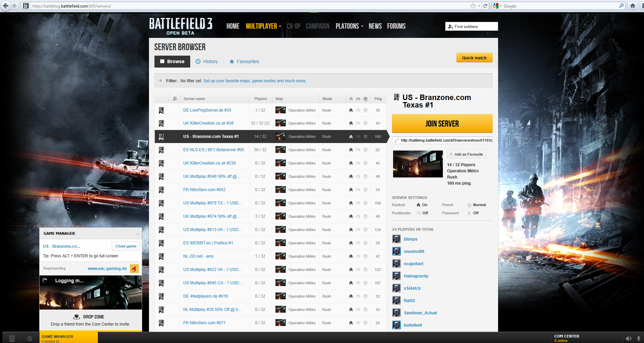Open US - Branzone.co... link in Game Manager

click(x=62, y=246)
